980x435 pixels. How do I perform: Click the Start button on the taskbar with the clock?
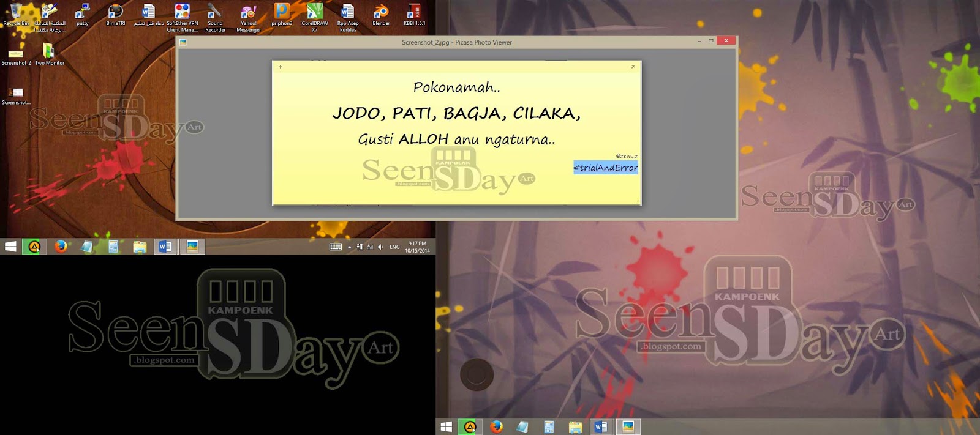10,247
